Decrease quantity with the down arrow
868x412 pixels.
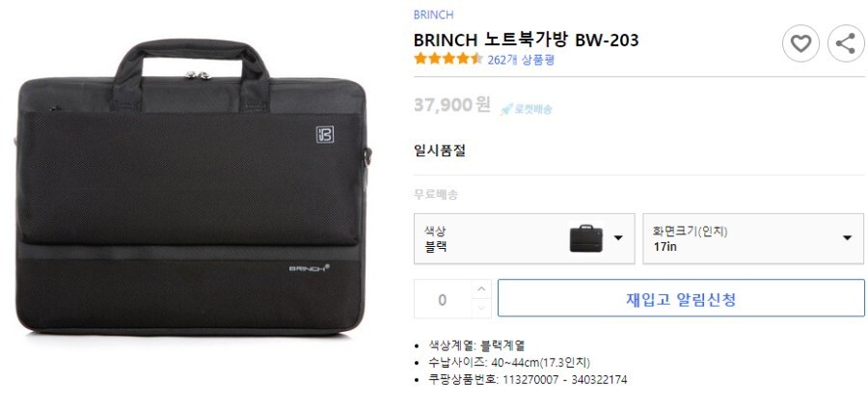[481, 308]
